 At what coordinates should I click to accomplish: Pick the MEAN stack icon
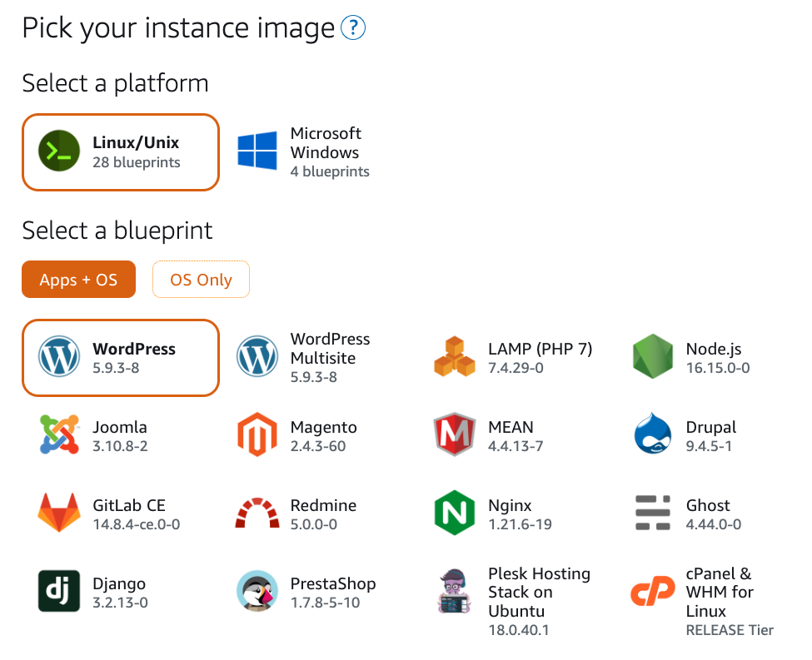[454, 435]
